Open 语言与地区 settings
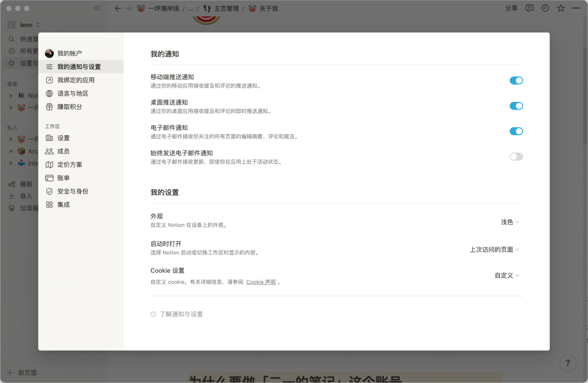Screen dimensions: 588x383 (x=81, y=93)
